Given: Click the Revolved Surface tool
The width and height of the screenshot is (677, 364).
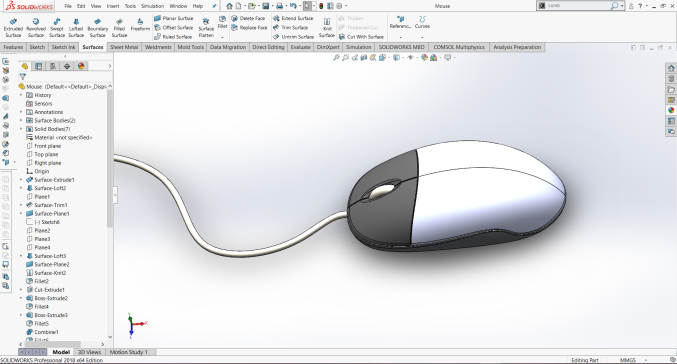Looking at the screenshot, I should (x=36, y=28).
